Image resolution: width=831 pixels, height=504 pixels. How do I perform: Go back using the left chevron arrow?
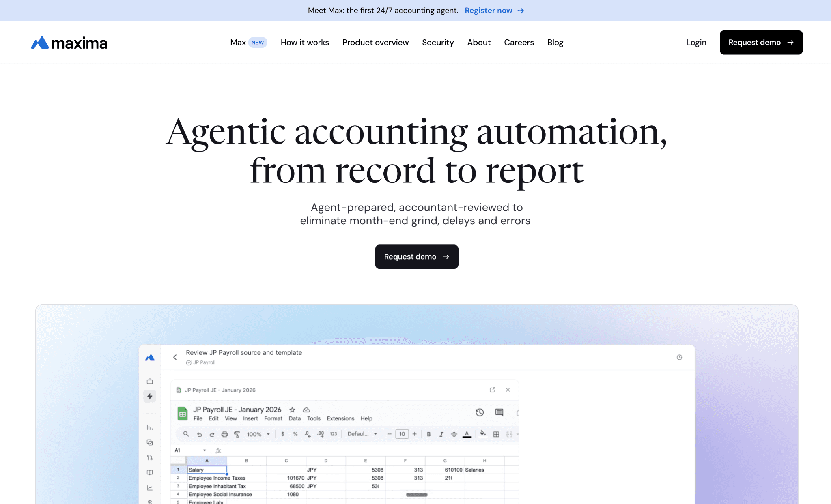point(175,357)
